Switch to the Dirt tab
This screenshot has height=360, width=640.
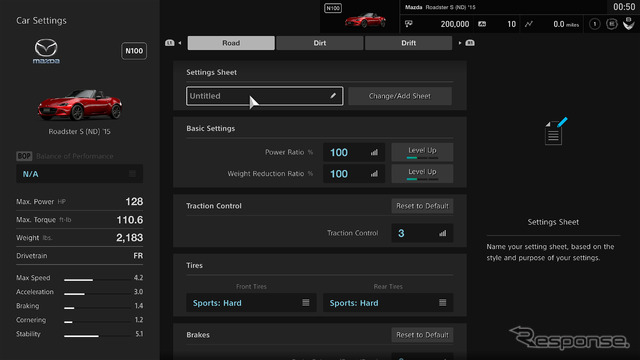pyautogui.click(x=320, y=43)
